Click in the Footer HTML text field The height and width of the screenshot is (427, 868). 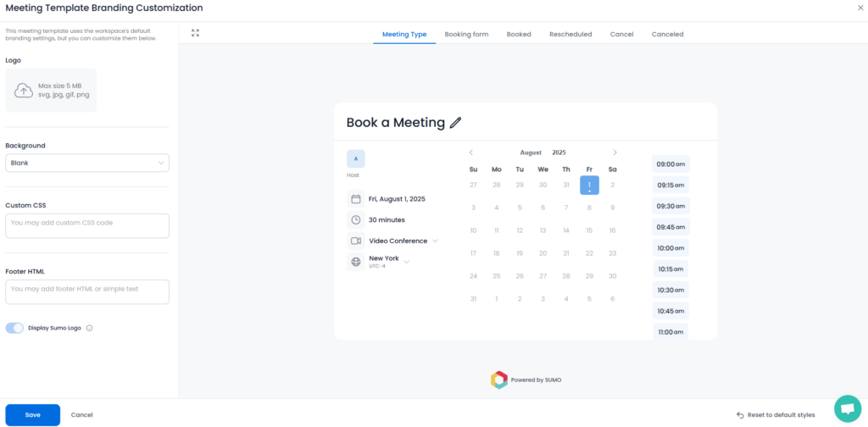87,291
